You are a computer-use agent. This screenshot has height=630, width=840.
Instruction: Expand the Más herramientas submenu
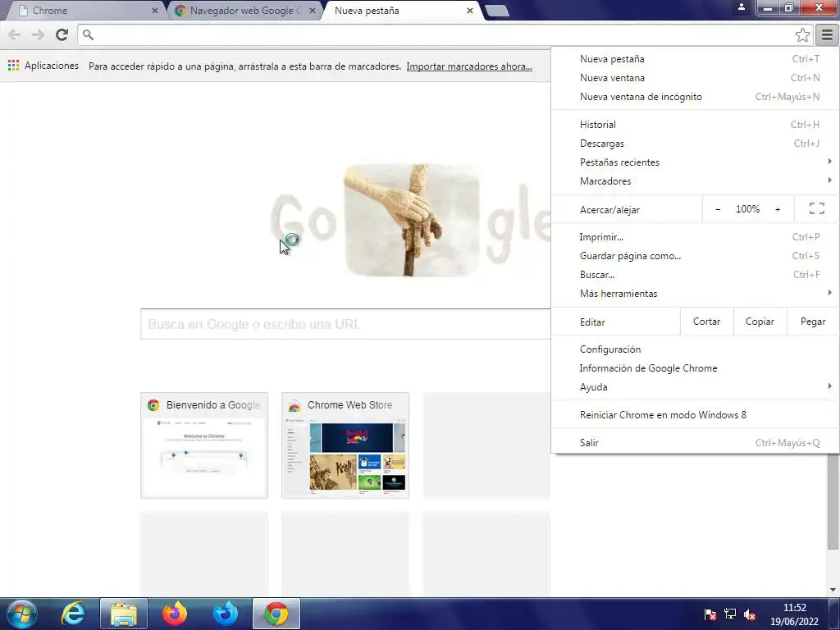point(695,293)
